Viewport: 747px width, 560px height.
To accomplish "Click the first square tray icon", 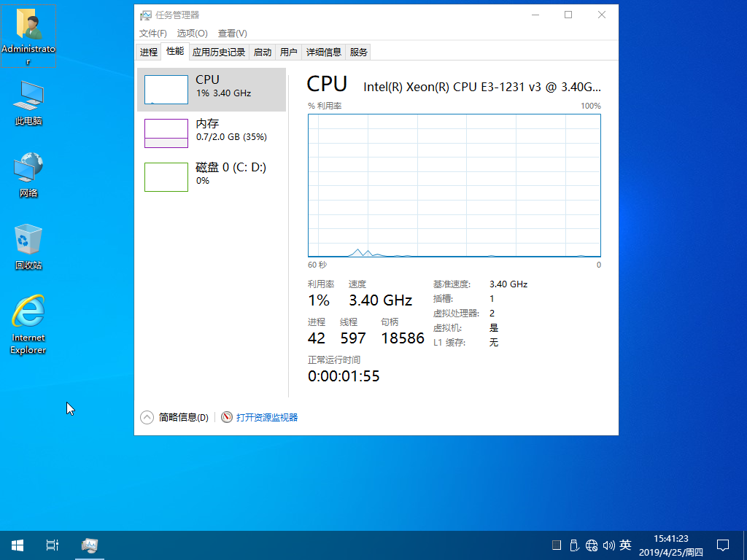I will click(x=556, y=545).
